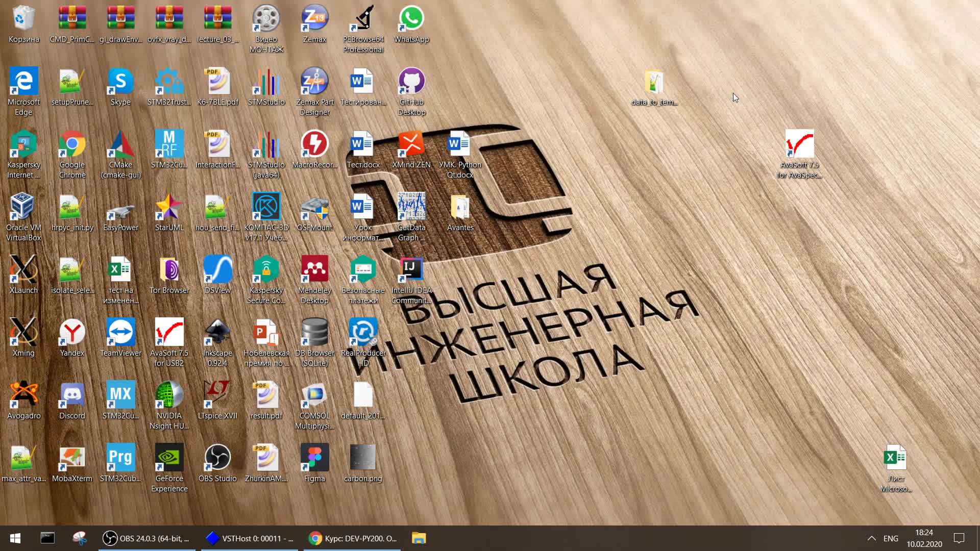Image resolution: width=980 pixels, height=551 pixels.
Task: Select the XLaunch desktop shortcut
Action: coord(23,275)
